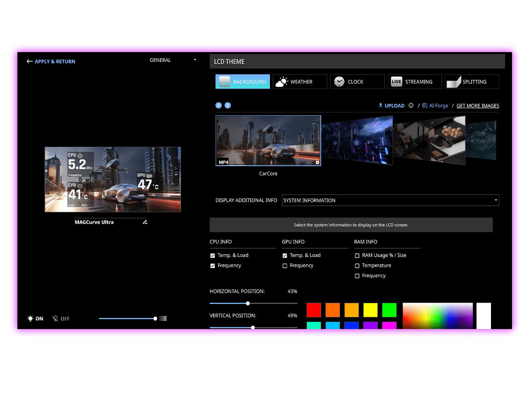
Task: Click the upload info icon
Action: point(411,105)
